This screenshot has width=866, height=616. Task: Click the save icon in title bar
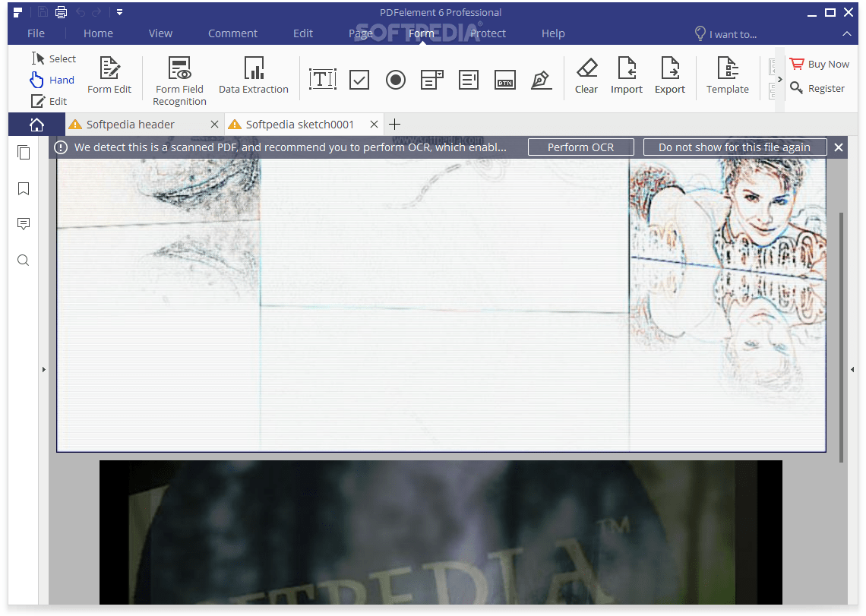click(x=43, y=12)
